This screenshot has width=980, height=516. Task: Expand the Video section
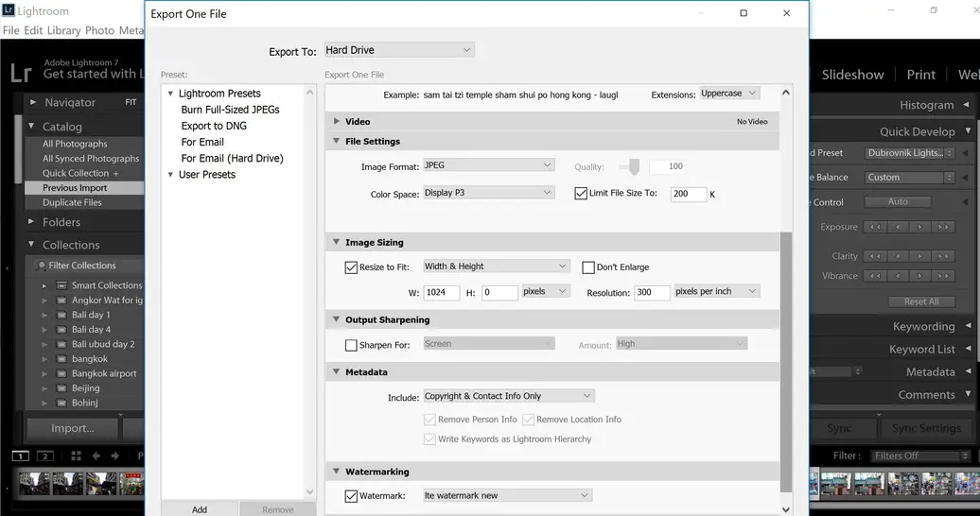pyautogui.click(x=336, y=121)
